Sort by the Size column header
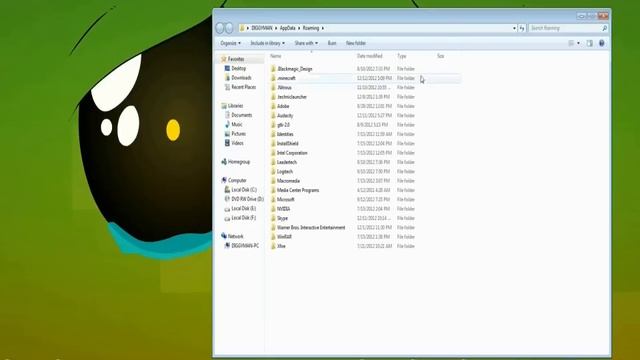Image resolution: width=640 pixels, height=360 pixels. click(440, 56)
